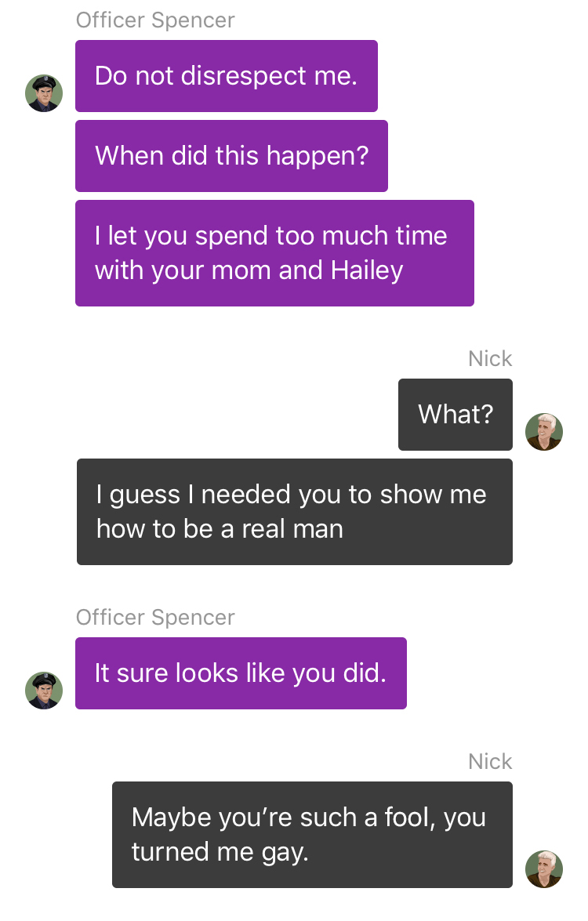Click the Nick name above "Maybe you're such"
This screenshot has width=588, height=921.
(490, 761)
